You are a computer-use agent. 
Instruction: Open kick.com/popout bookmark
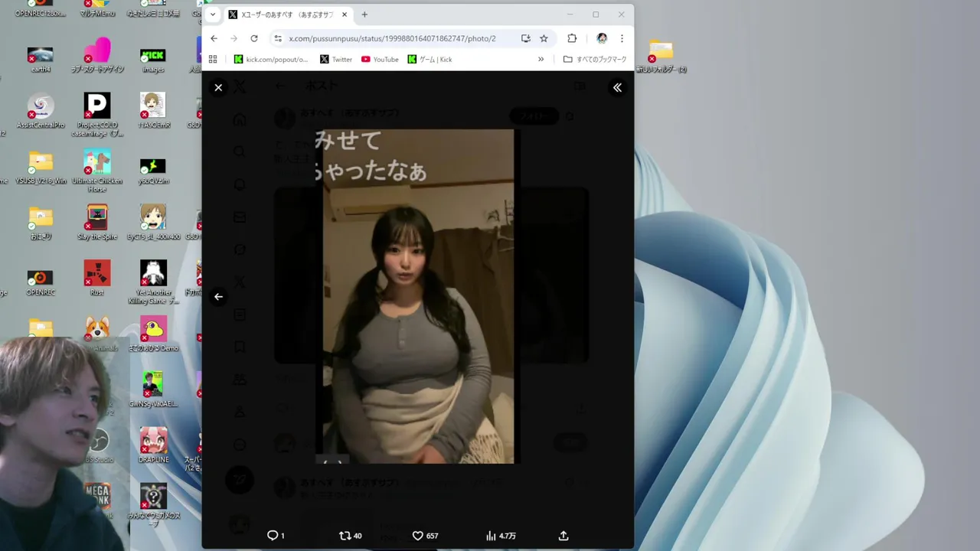tap(271, 59)
